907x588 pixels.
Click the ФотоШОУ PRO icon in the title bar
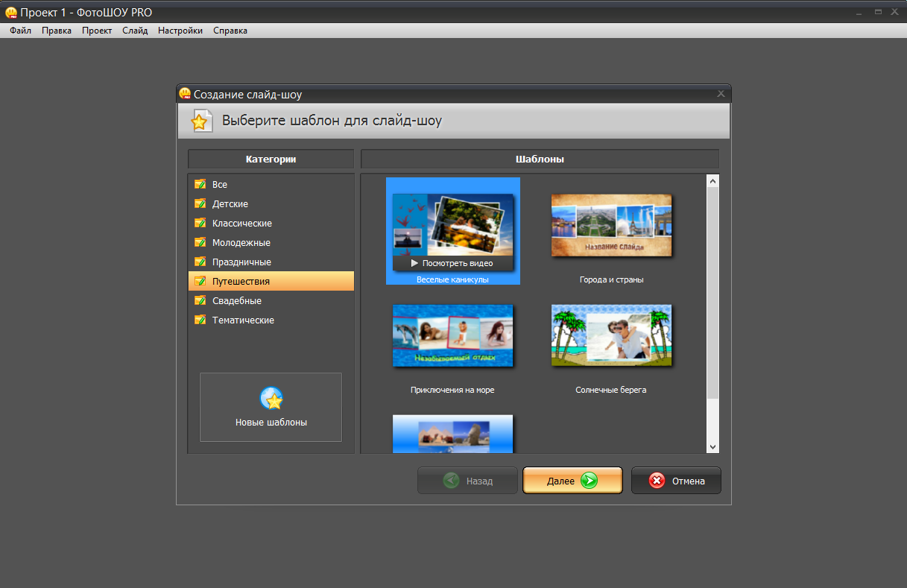(x=10, y=12)
